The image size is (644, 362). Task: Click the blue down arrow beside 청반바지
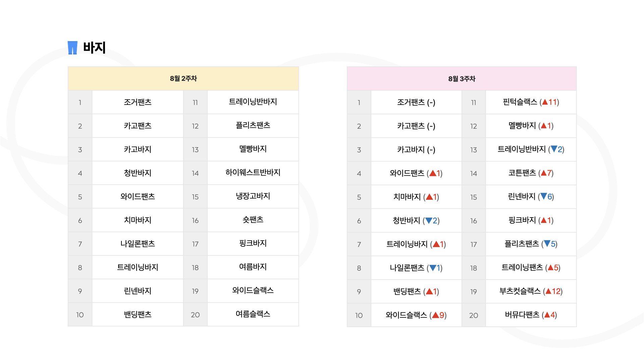[429, 220]
